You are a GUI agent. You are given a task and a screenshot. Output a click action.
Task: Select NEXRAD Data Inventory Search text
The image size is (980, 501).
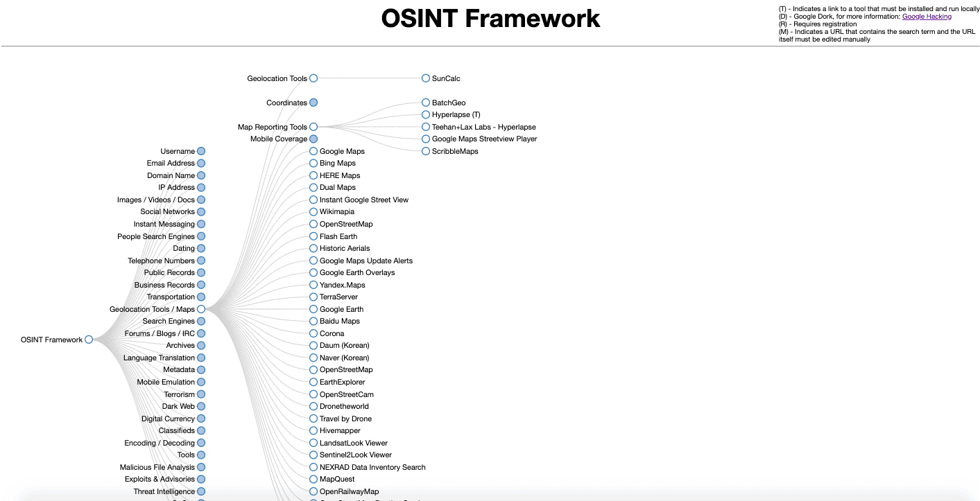point(372,467)
